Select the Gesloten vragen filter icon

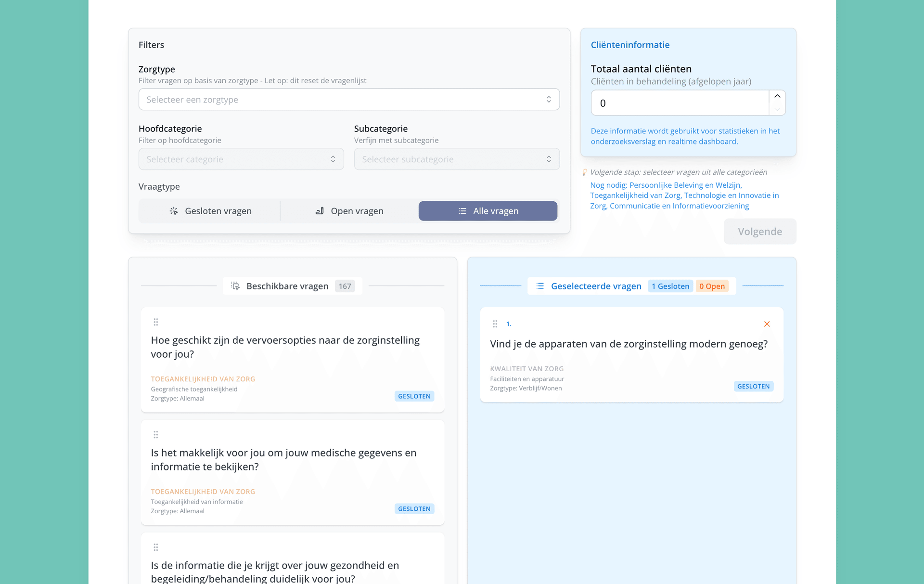173,211
